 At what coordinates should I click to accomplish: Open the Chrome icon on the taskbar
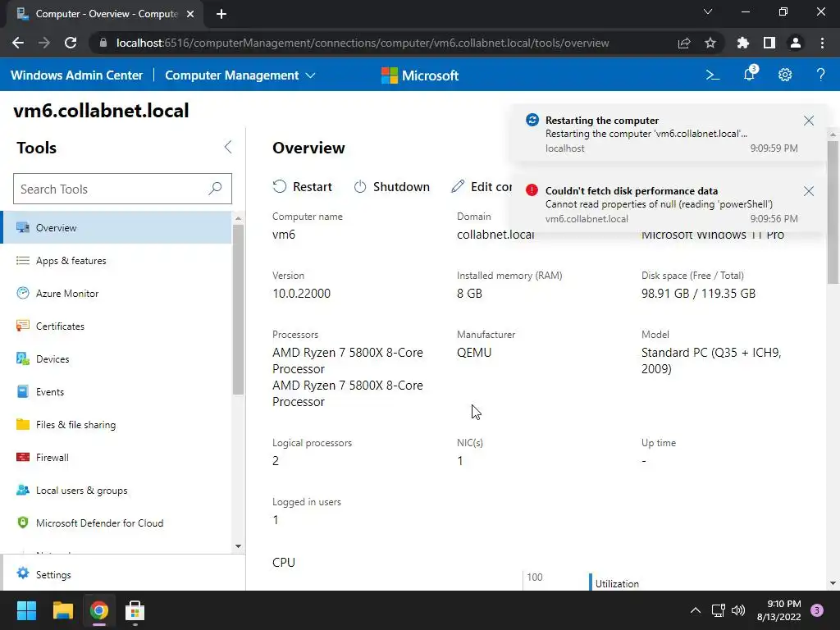tap(98, 610)
